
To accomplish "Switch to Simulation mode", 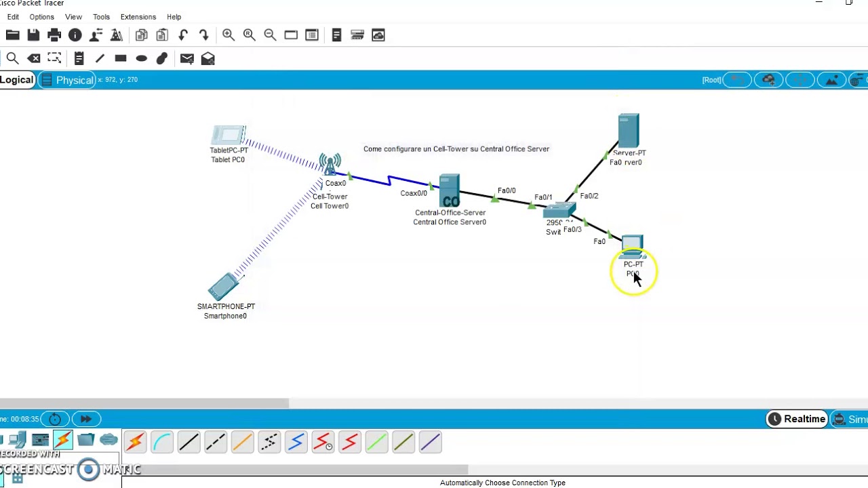I will 850,419.
